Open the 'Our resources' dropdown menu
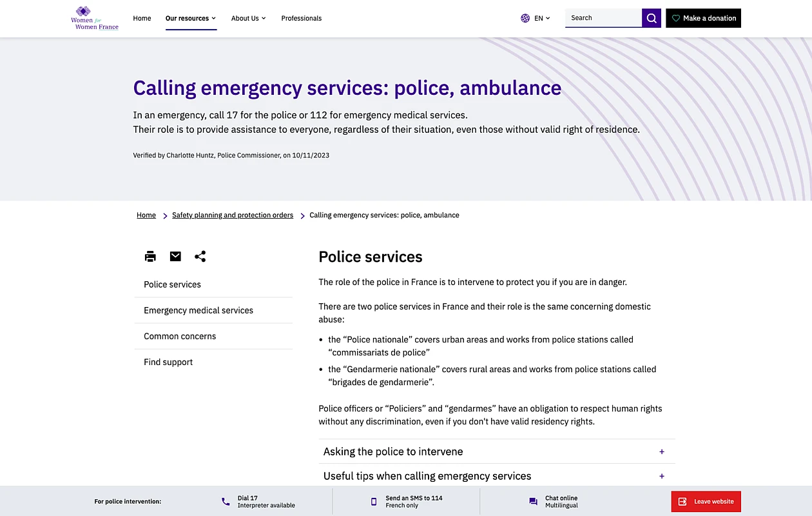The width and height of the screenshot is (812, 516). (x=191, y=18)
